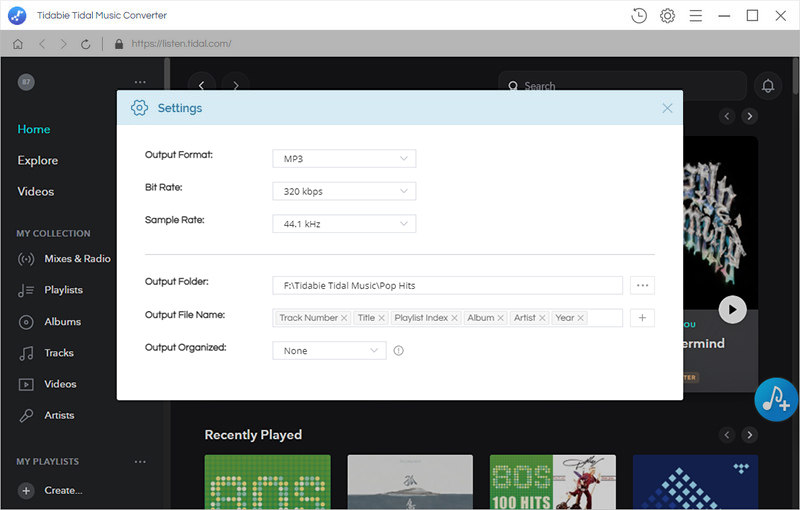This screenshot has width=800, height=510.
Task: Open Playlists in My Collection
Action: (x=63, y=290)
